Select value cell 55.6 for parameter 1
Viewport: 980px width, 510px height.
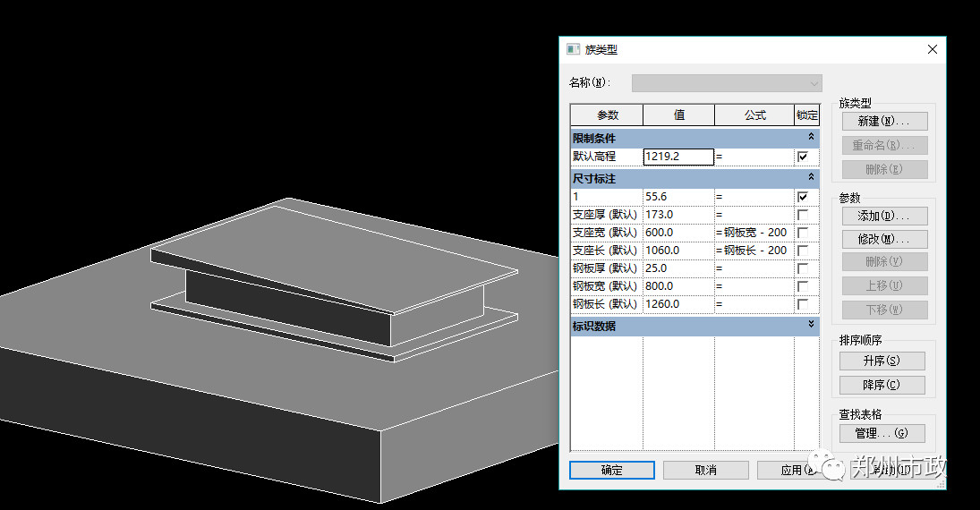pyautogui.click(x=678, y=197)
